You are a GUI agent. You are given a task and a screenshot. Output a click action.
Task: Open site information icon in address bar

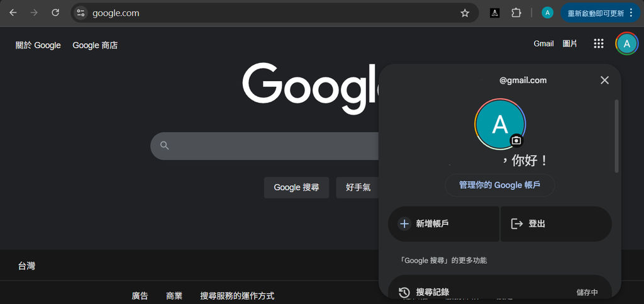pos(80,13)
